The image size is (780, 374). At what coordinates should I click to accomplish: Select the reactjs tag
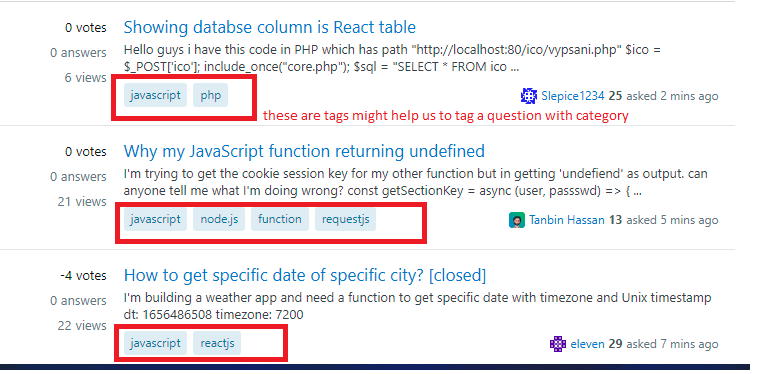tap(217, 343)
